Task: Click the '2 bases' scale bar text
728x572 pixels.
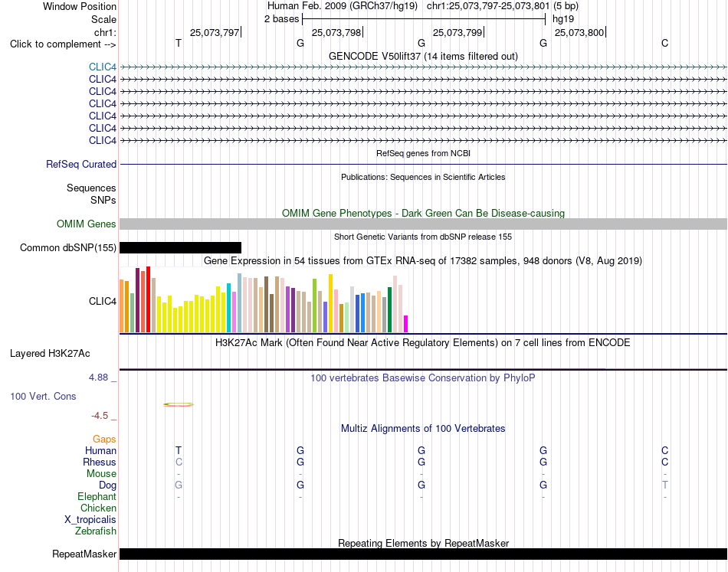Action: (x=281, y=19)
